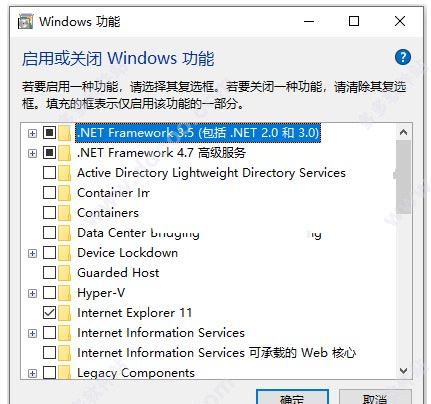Viewport: 431px width, 404px height.
Task: Click the blue help question mark icon
Action: [403, 57]
